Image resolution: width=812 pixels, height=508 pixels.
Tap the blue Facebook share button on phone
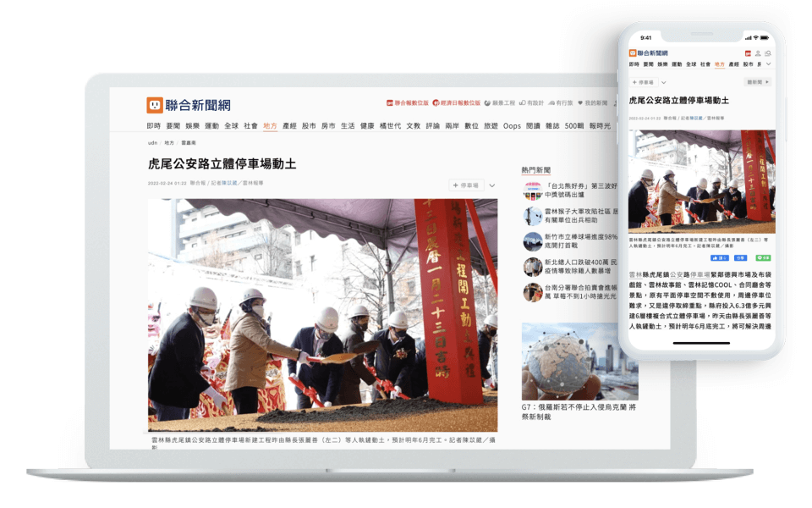[x=741, y=257]
